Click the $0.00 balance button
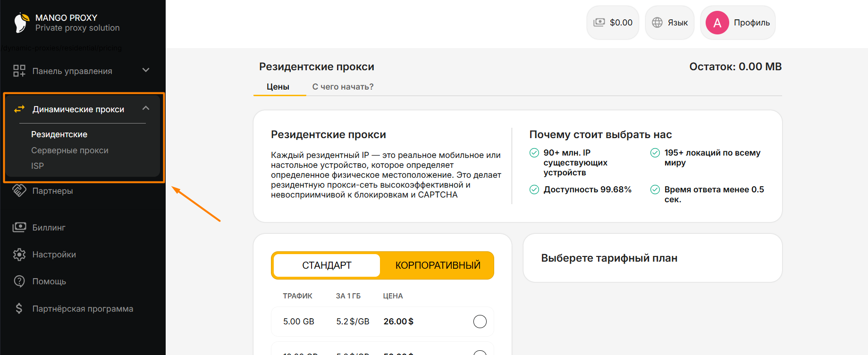 coord(613,23)
